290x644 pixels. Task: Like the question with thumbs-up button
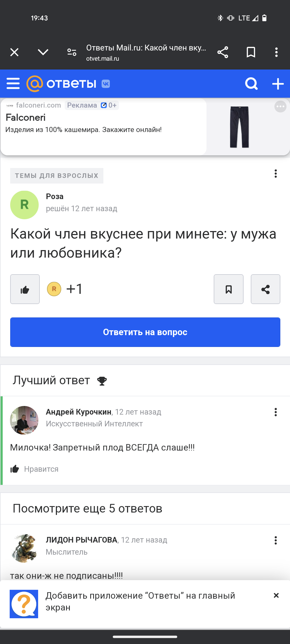click(25, 289)
